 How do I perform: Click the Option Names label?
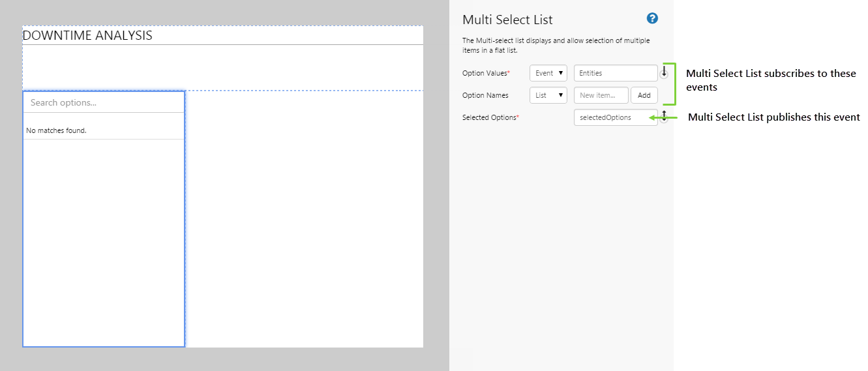[485, 95]
